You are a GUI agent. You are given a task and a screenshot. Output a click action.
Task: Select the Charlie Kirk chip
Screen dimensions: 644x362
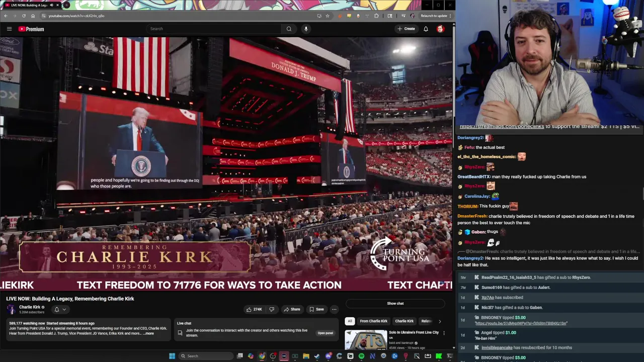(x=404, y=321)
